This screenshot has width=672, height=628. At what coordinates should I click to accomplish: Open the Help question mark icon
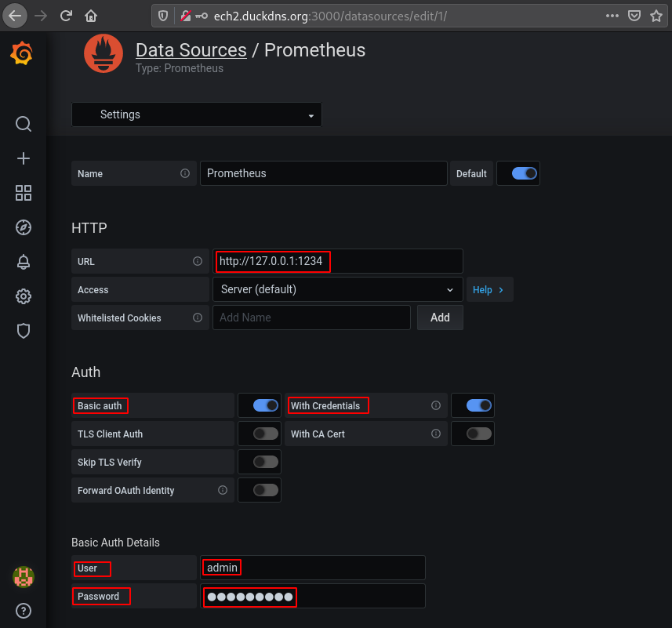point(24,611)
